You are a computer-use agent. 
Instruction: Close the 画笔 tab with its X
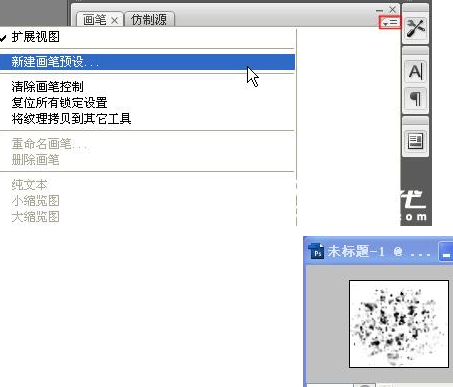(x=114, y=21)
